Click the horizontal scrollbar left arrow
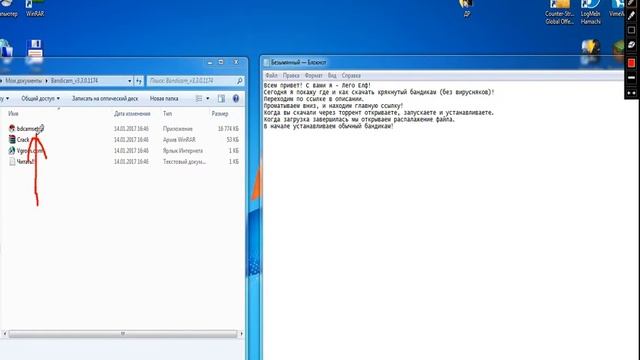This screenshot has height=360, width=640. coord(4,334)
